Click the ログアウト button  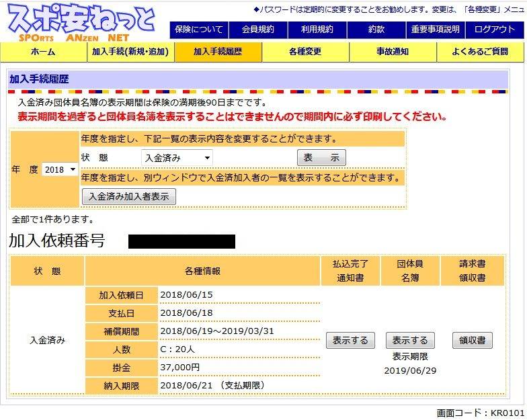pos(495,30)
